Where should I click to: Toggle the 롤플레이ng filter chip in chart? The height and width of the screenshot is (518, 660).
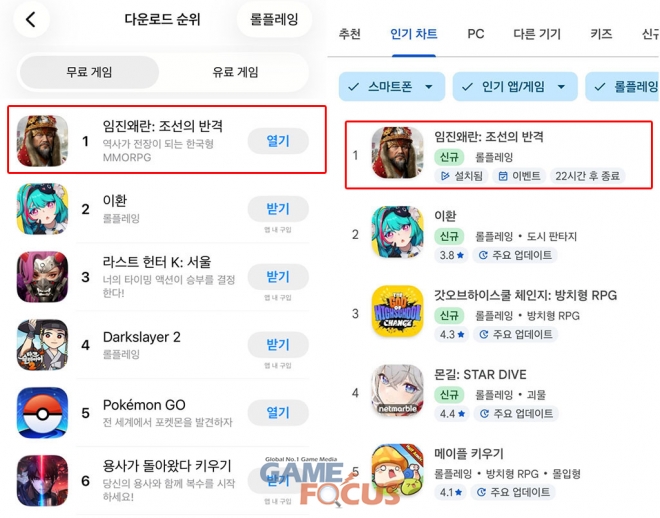[x=623, y=87]
